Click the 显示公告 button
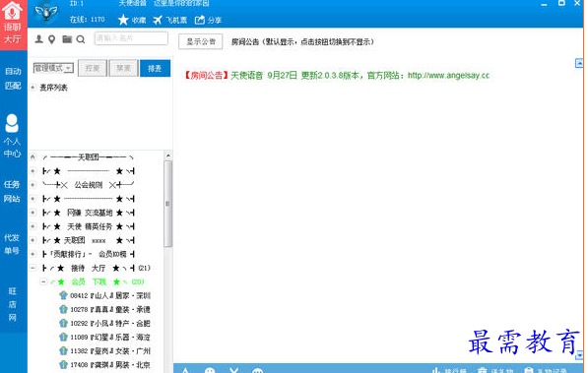The height and width of the screenshot is (373, 588). tap(201, 41)
